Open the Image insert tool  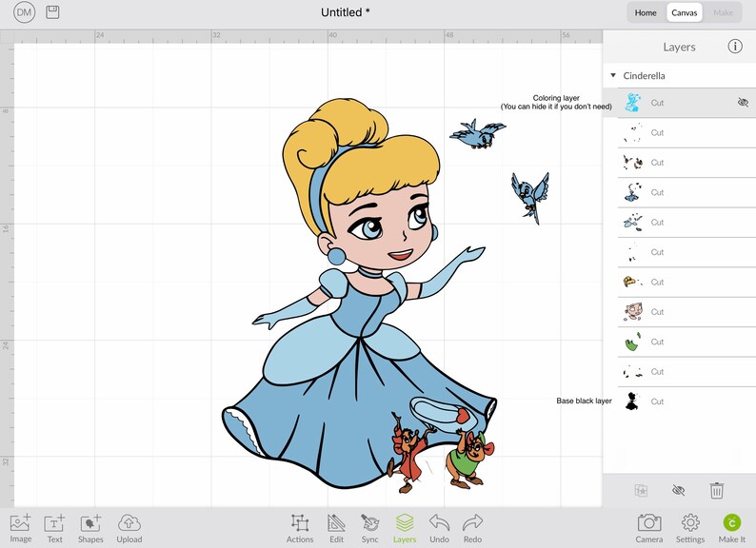pyautogui.click(x=21, y=528)
